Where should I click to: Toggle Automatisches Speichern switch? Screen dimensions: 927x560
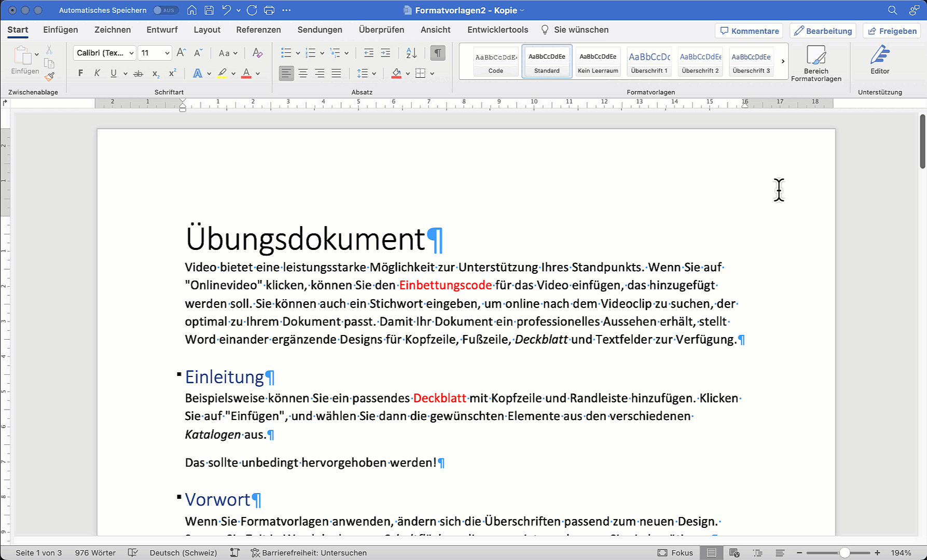click(165, 10)
